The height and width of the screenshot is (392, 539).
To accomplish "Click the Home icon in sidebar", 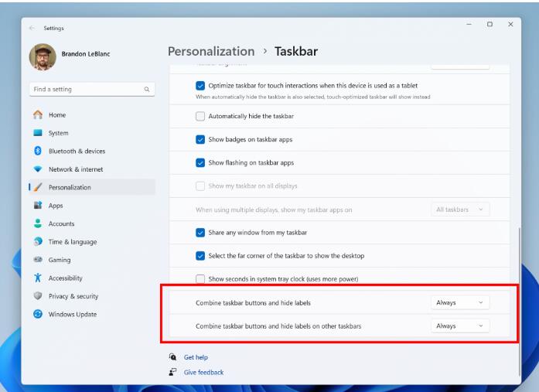I will tap(38, 114).
